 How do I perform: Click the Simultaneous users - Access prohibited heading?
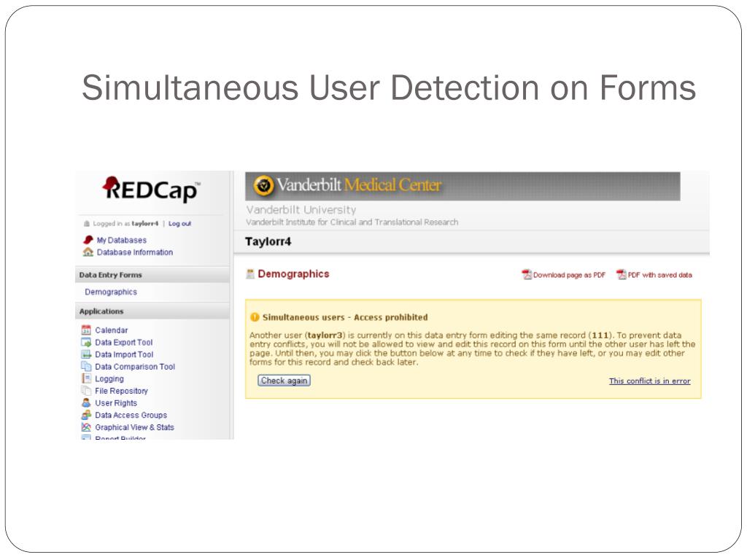345,318
